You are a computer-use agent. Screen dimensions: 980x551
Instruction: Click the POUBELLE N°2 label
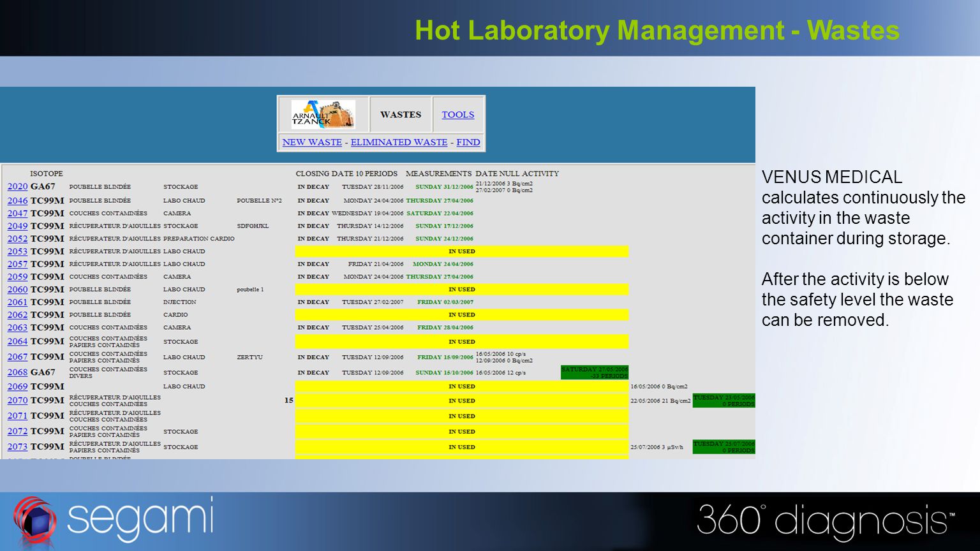coord(259,201)
